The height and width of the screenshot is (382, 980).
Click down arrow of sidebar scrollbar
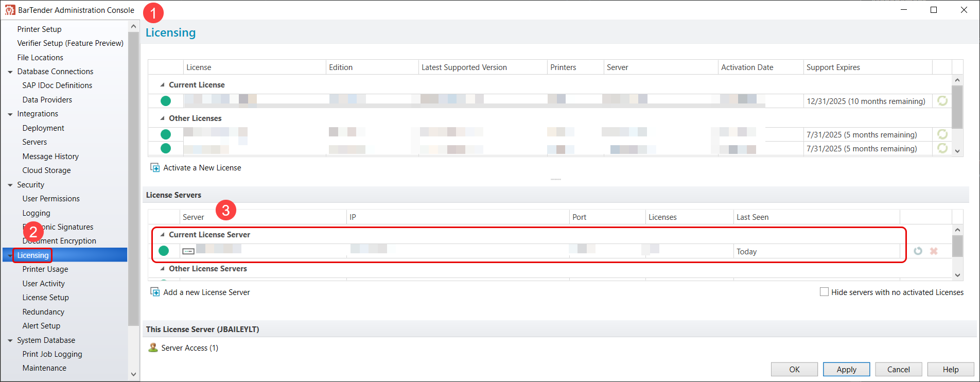coord(134,374)
